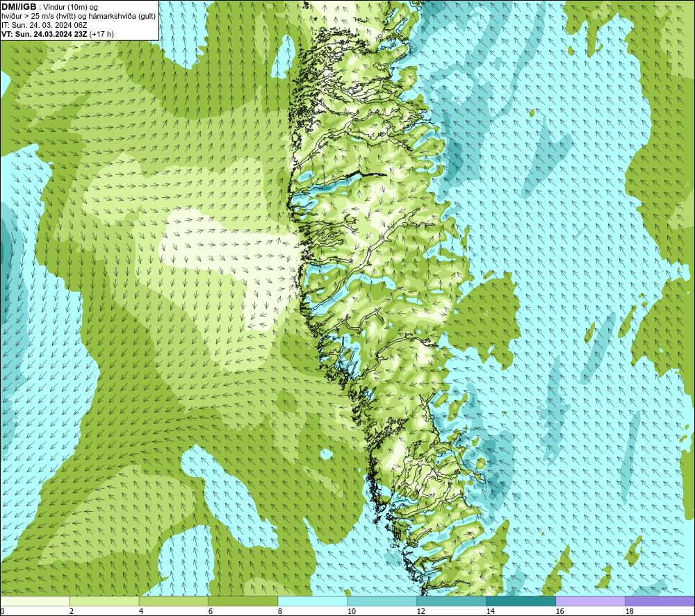Image resolution: width=695 pixels, height=616 pixels.
Task: Click the 'DMI/IGB' title text
Action: (x=19, y=7)
